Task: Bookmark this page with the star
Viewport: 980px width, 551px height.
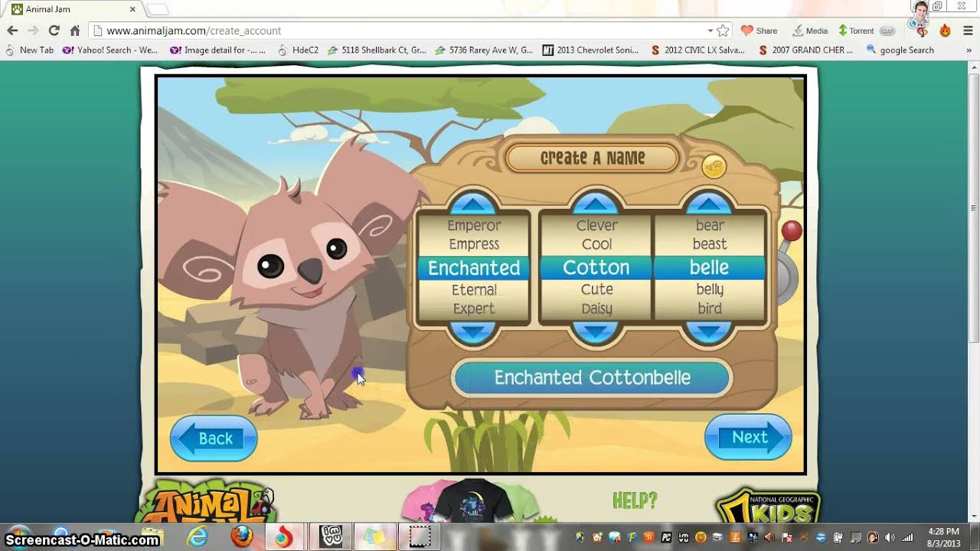Action: coord(723,31)
